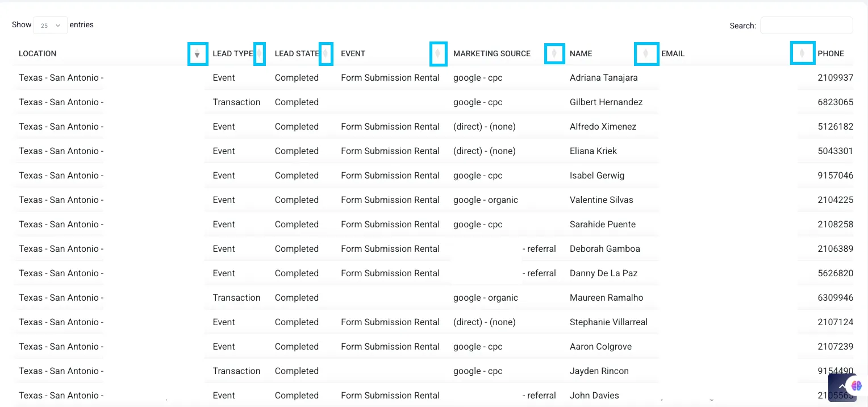Select the Alfredo Ximenez name cell
This screenshot has width=868, height=407.
click(603, 127)
